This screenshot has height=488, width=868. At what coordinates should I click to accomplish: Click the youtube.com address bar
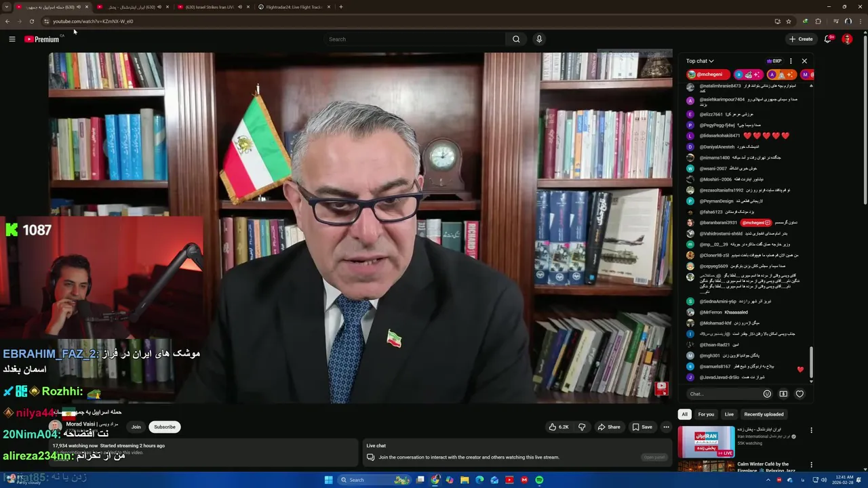pos(407,21)
